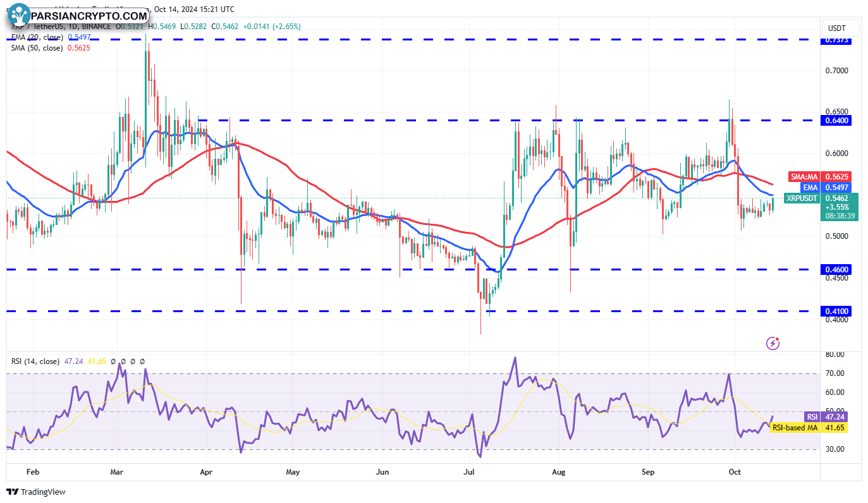Click the low value L0.5282 in header
The width and height of the screenshot is (868, 503).
(192, 27)
